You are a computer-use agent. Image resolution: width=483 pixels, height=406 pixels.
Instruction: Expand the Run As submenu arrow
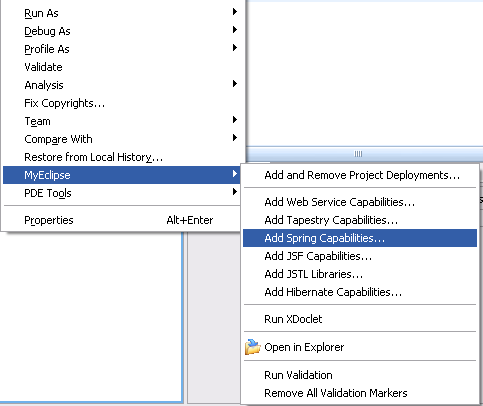235,12
